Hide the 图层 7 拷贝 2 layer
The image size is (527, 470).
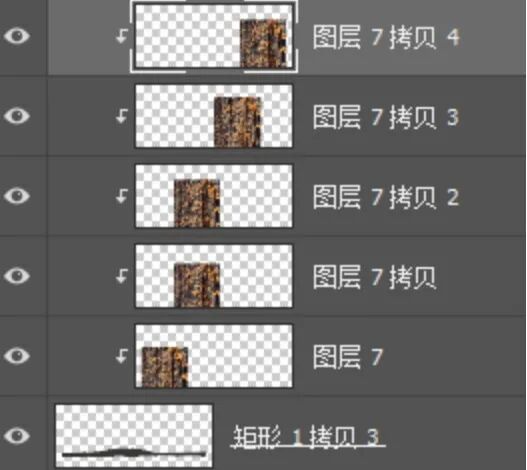tap(17, 196)
